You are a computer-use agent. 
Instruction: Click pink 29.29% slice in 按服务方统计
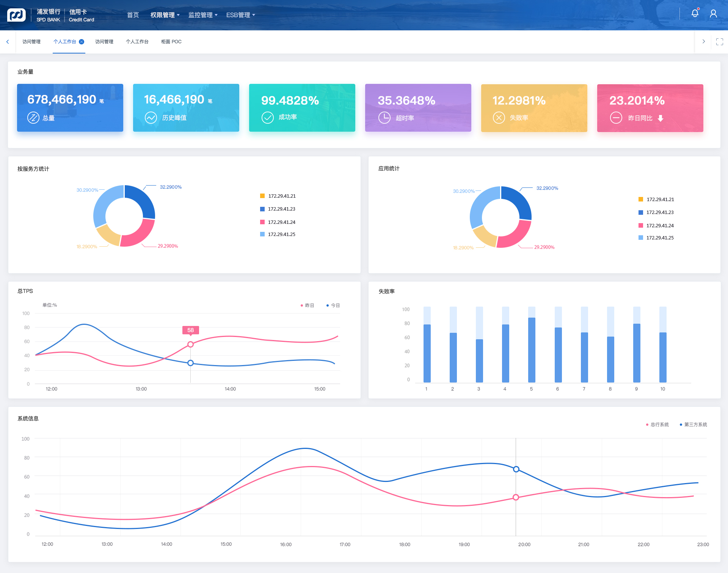click(x=140, y=234)
